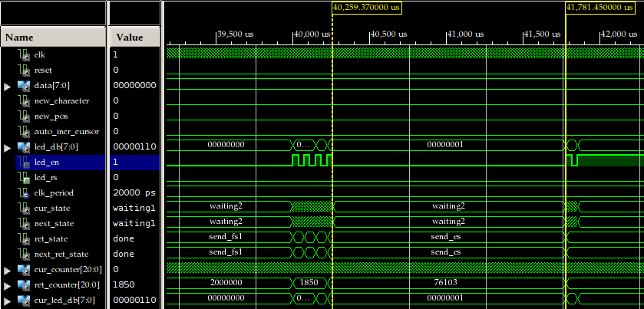Expand the cur_counter[20:0] bus
Screen dimensions: 644x309
(x=8, y=270)
